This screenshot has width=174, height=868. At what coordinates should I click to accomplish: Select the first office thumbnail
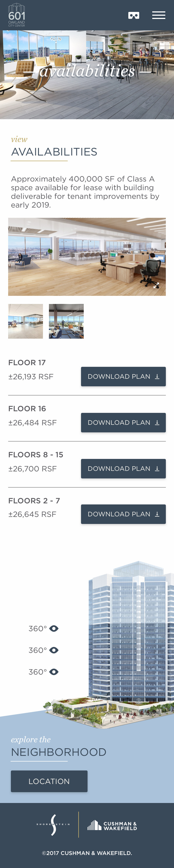tap(26, 321)
